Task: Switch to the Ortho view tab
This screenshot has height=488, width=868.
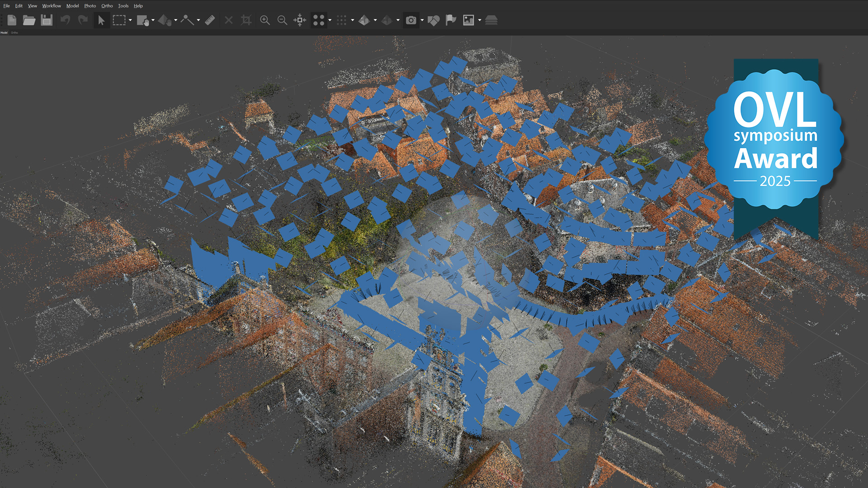Action: point(14,33)
